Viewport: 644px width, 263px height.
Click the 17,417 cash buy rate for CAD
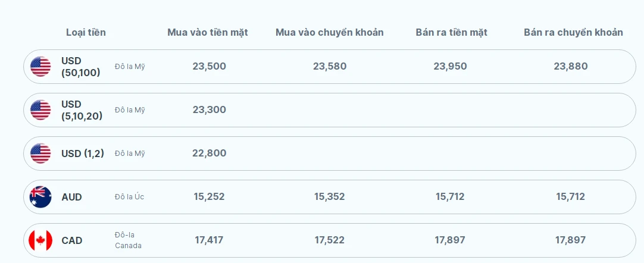209,240
